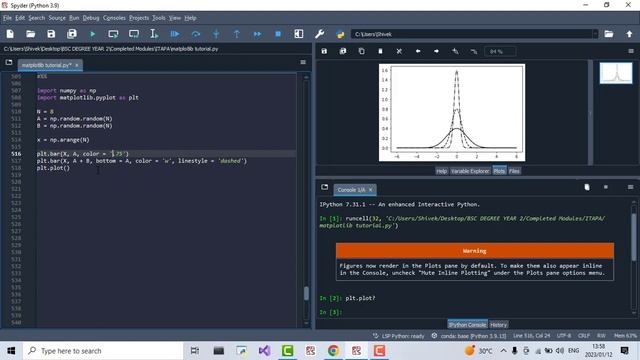The image size is (640, 360).
Task: Run cell and advance icon
Action: 134,34
